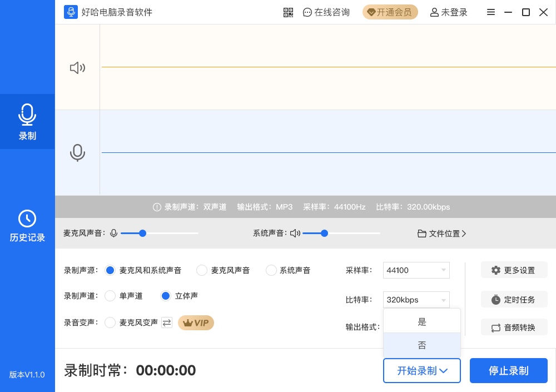Click 停止录制 to stop recording

tap(508, 370)
